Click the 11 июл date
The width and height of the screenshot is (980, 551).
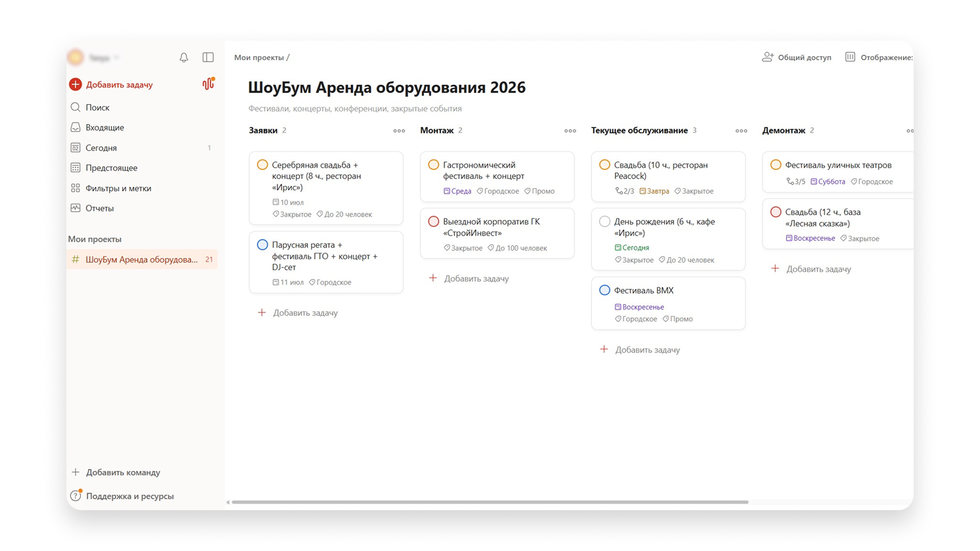288,282
